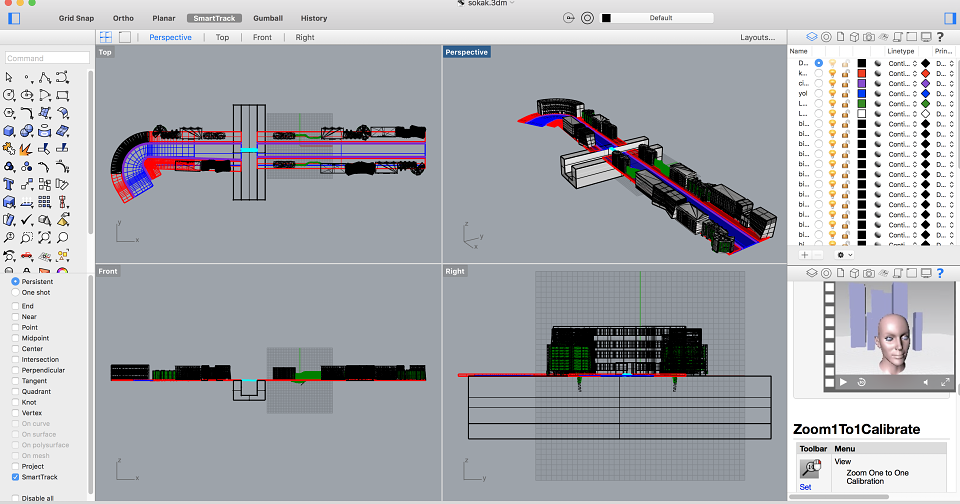Viewport: 960px width, 504px height.
Task: Switch to the Front tab in the viewport tab bar
Action: coord(262,37)
